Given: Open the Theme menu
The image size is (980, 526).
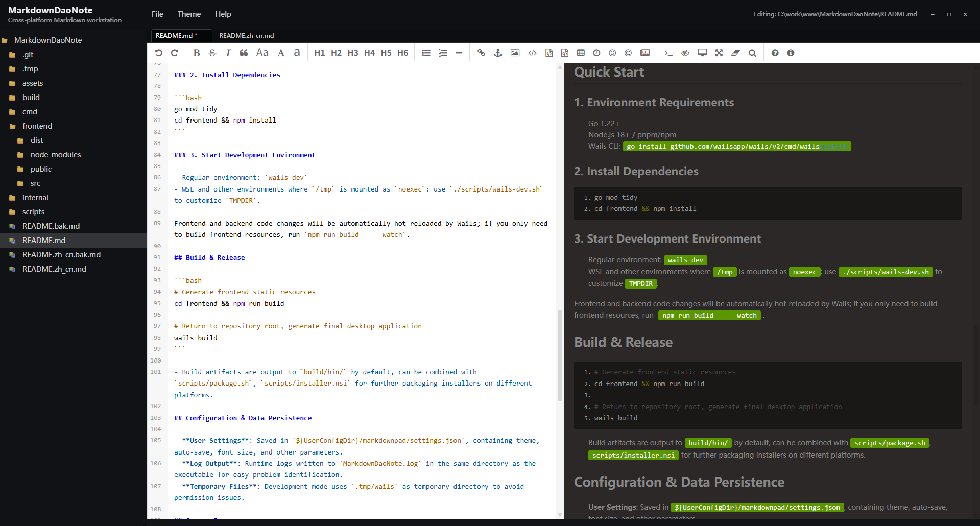Looking at the screenshot, I should click(x=189, y=14).
